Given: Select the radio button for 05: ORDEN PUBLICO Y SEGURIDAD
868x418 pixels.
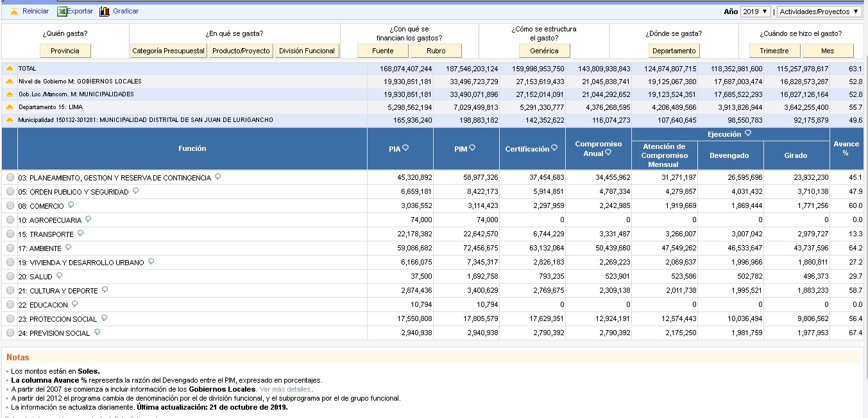Looking at the screenshot, I should coord(10,191).
